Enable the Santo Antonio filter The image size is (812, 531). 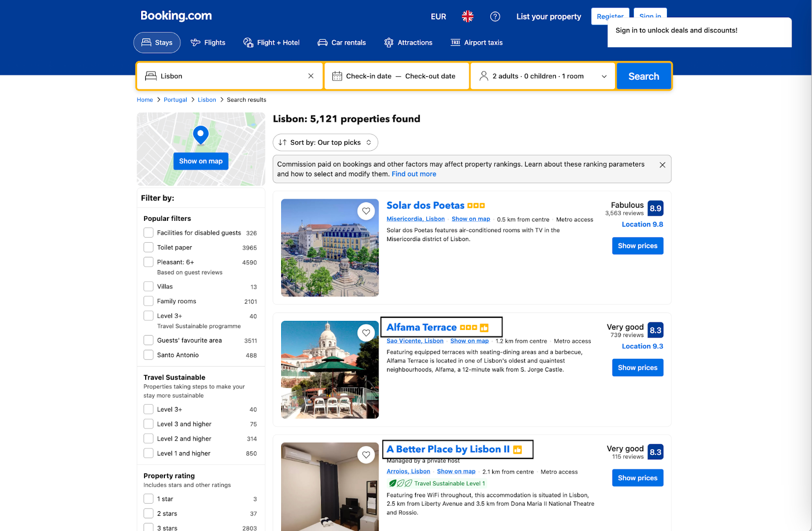point(148,355)
